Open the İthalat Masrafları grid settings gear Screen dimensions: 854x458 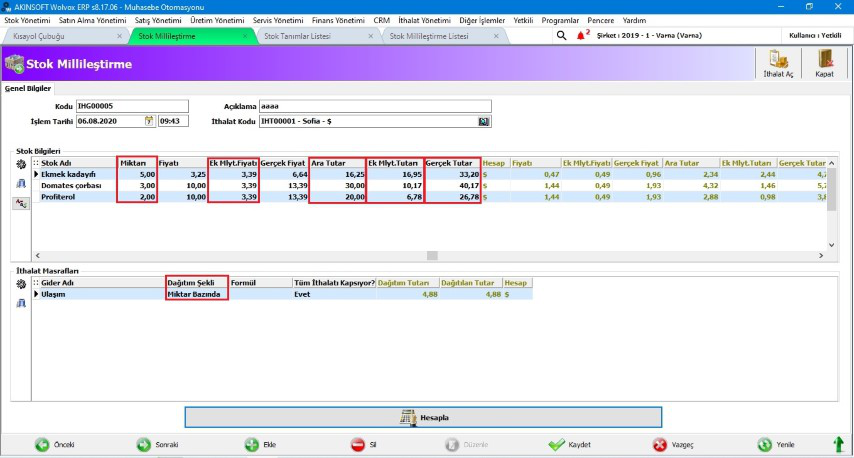(21, 284)
